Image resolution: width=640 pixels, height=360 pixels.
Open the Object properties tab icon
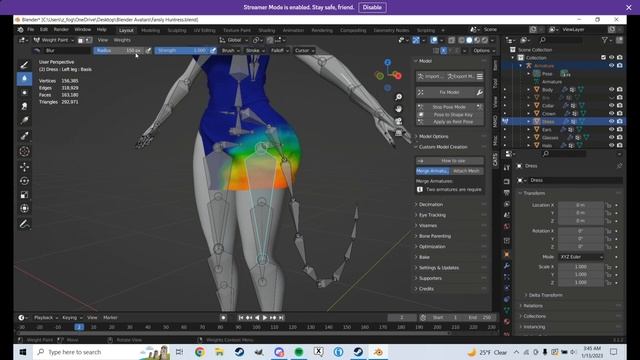(x=507, y=254)
